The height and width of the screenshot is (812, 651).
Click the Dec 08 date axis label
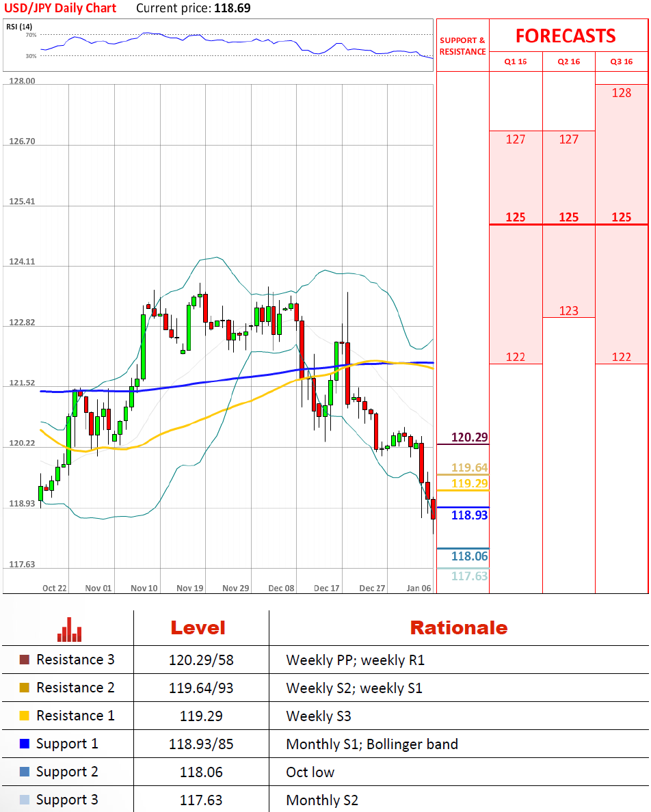click(281, 588)
